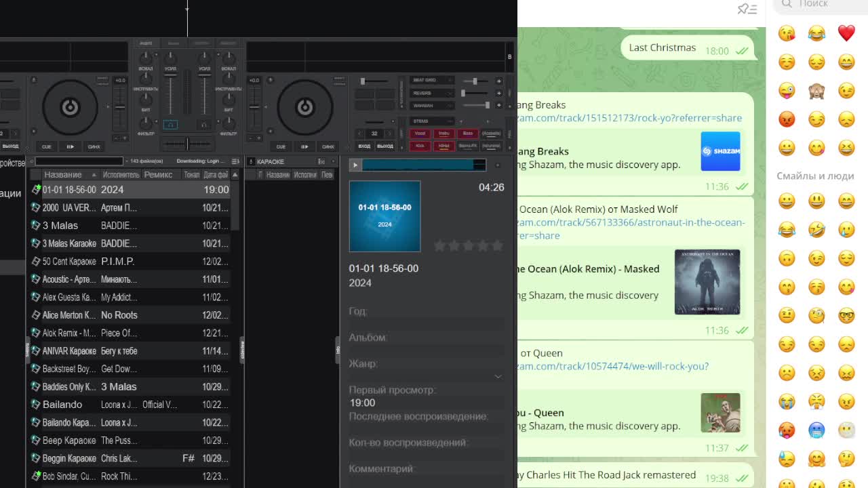Toggle the Kick stem pad
This screenshot has width=868, height=488.
click(x=420, y=146)
